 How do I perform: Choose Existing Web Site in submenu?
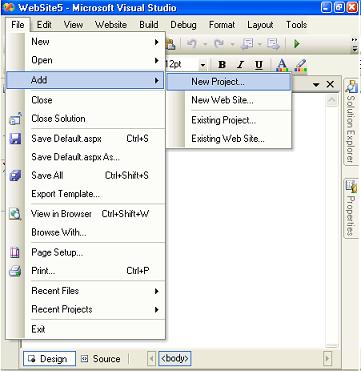(229, 139)
